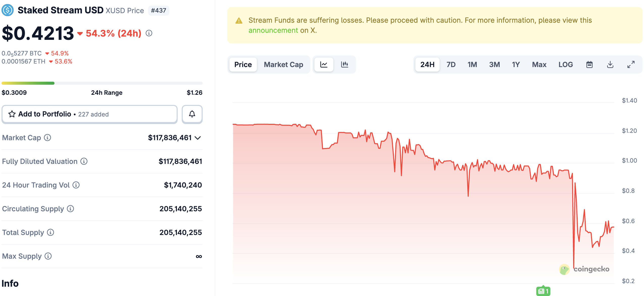The height and width of the screenshot is (296, 644).
Task: Open the announcement link on X
Action: click(273, 30)
